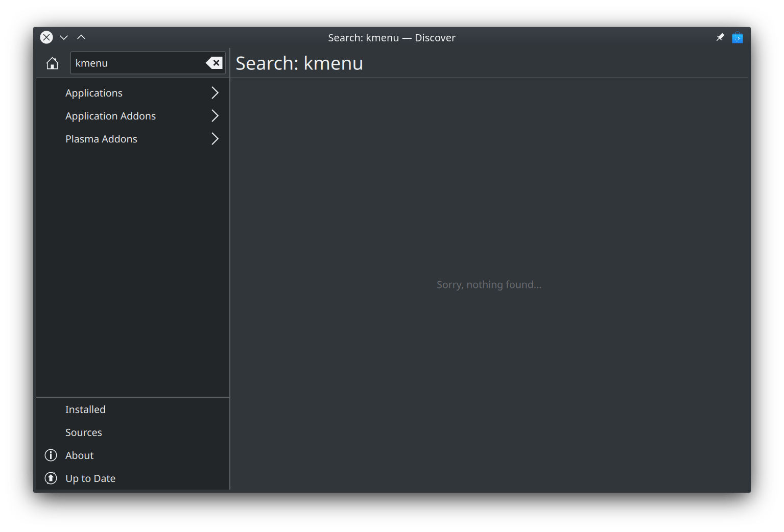Pin the window with the pin icon

720,37
